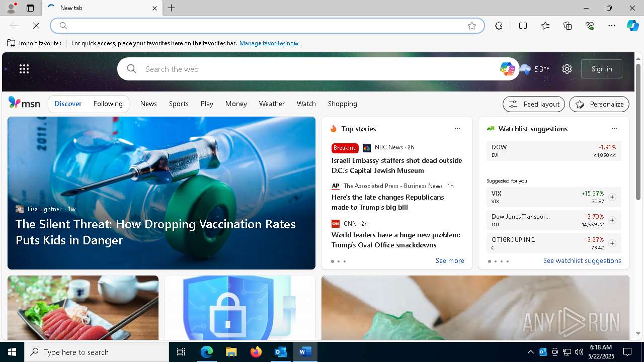This screenshot has height=362, width=644.
Task: Add VIX to watchlist
Action: tap(612, 197)
